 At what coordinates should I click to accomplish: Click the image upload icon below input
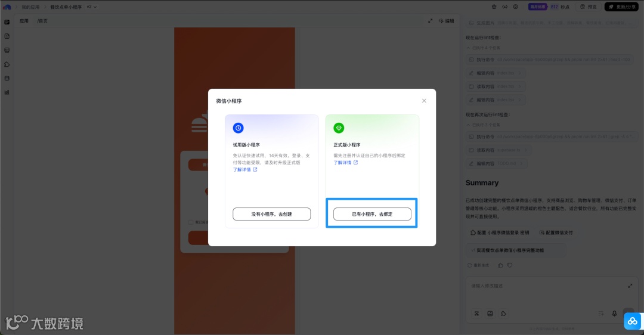pyautogui.click(x=490, y=314)
